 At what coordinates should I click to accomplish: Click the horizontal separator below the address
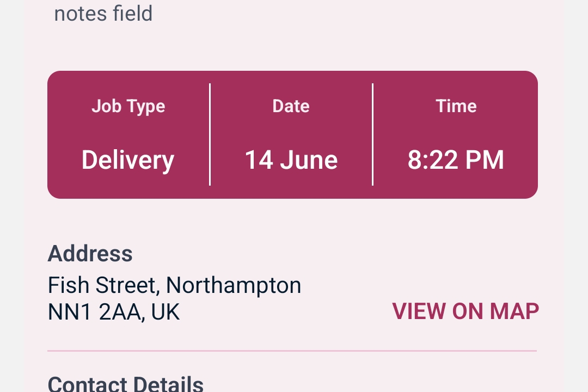tap(292, 351)
